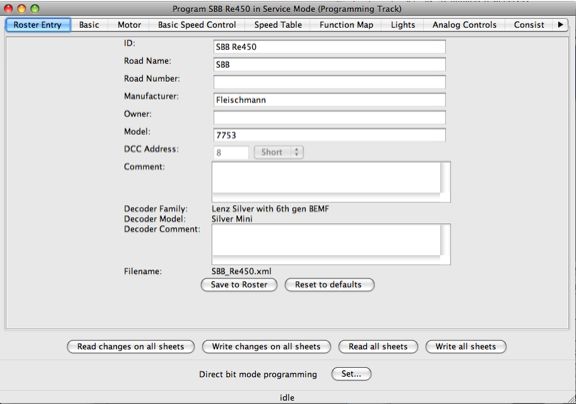Click Write changes on all sheets

click(266, 347)
